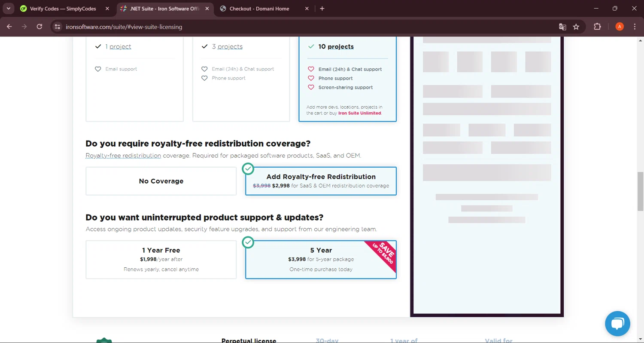This screenshot has width=644, height=343.
Task: Click the page vertical scrollbar thumb
Action: [640, 191]
